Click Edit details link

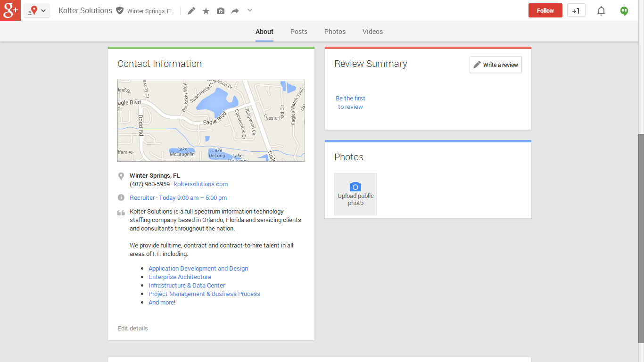pos(132,329)
